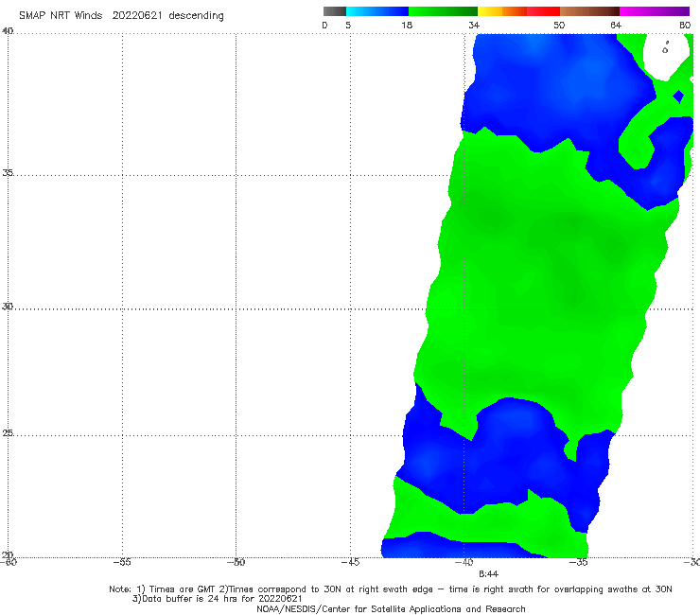Click the title text "SMAP NRT Winds"
Viewport: 700px width, 615px height.
(61, 15)
